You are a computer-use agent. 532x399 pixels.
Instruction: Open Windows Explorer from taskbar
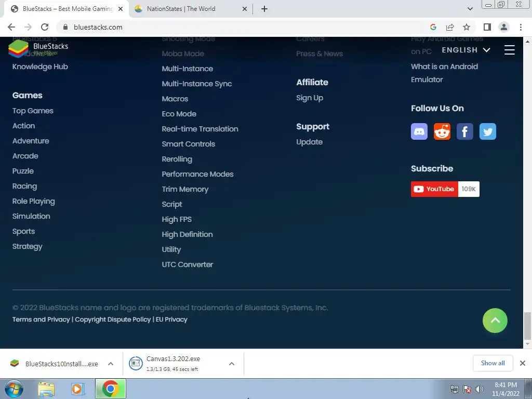pos(46,389)
